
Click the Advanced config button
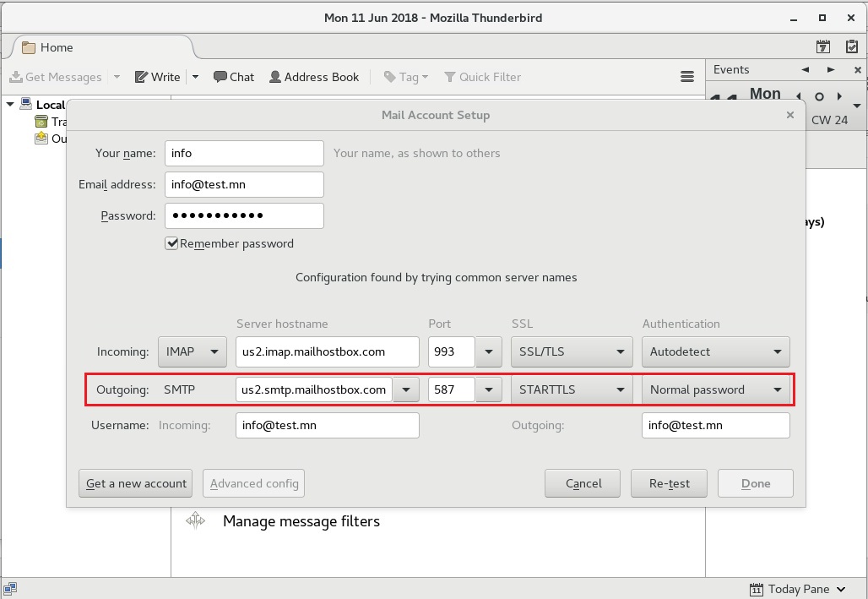click(x=253, y=483)
